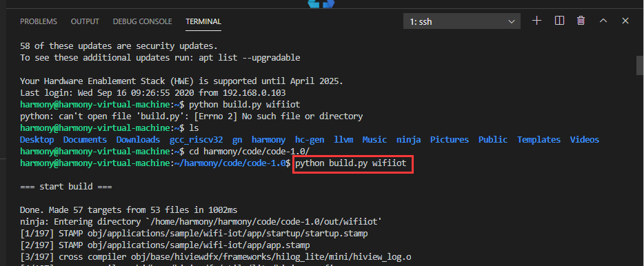Click the 'hc-gen' directory entry

pos(310,140)
